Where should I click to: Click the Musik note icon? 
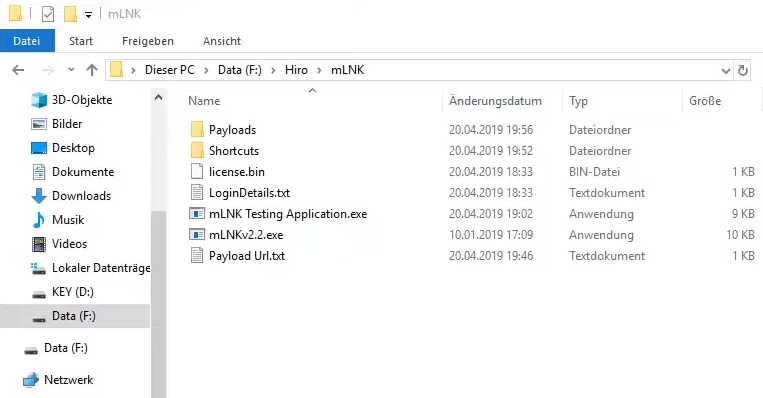[39, 219]
